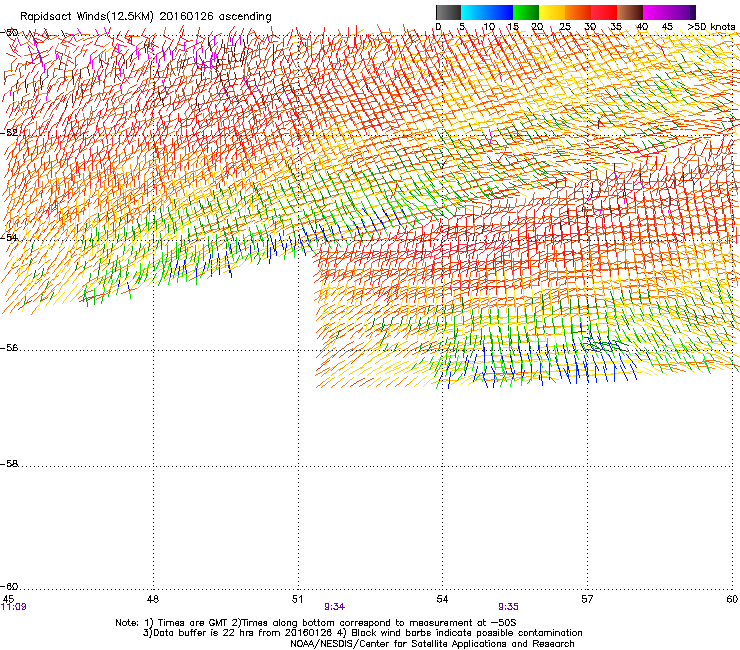
Task: Click the legend label '25'
Action: click(x=565, y=27)
